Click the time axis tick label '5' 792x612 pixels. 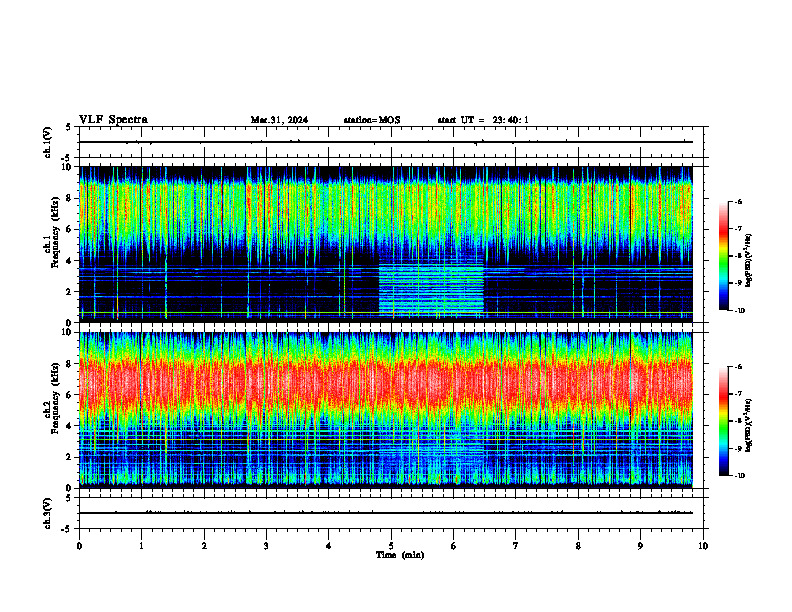pos(391,546)
